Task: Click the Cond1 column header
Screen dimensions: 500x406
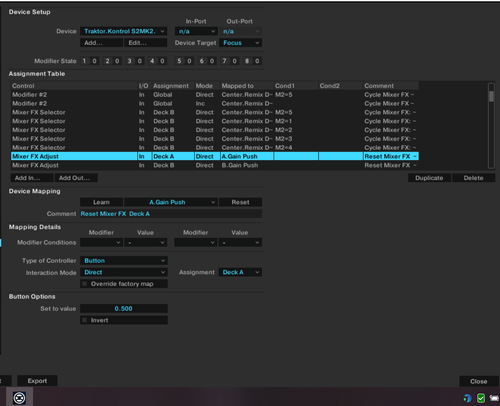Action: (x=296, y=86)
